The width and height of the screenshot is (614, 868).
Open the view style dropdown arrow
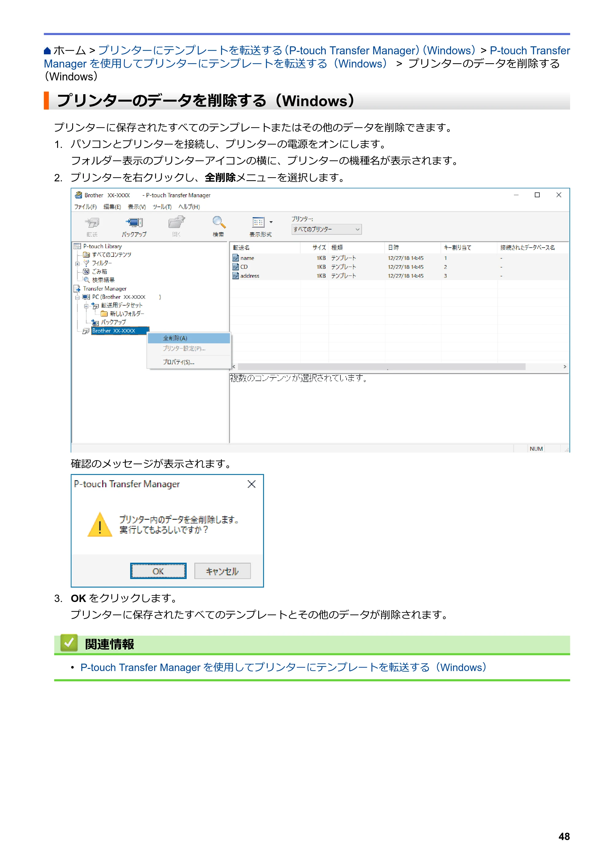coord(271,222)
